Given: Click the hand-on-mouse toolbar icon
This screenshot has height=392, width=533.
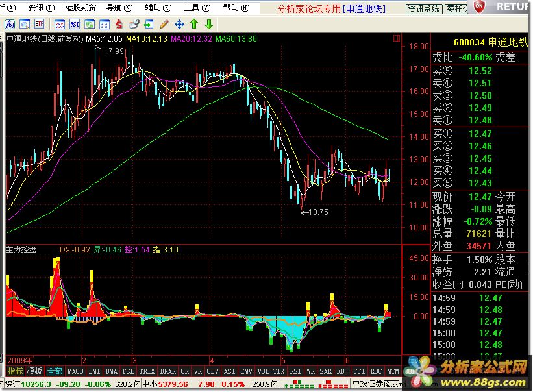Looking at the screenshot, I should point(134,24).
